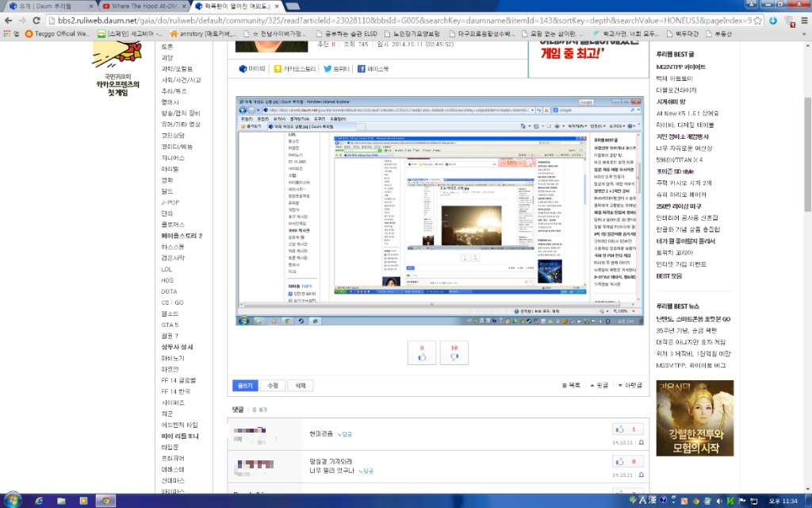Image resolution: width=812 pixels, height=508 pixels.
Task: Open the 아랫글 (next post) dropdown
Action: coord(630,386)
